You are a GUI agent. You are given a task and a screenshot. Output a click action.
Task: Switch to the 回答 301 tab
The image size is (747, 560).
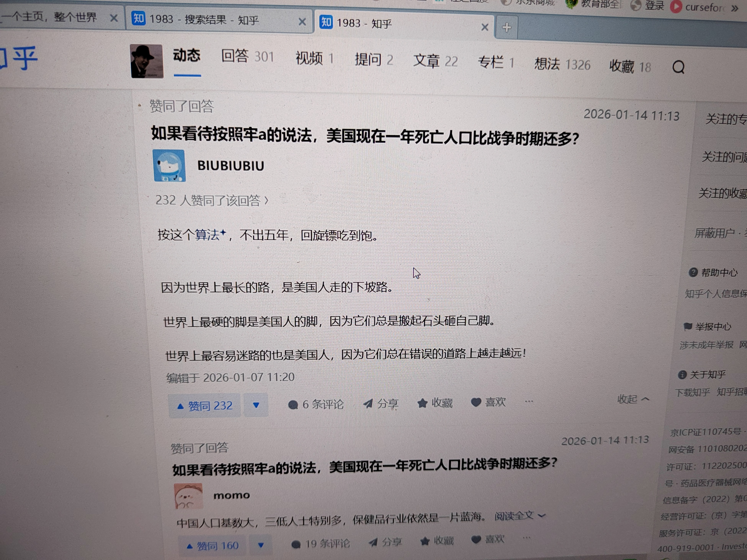coord(247,56)
